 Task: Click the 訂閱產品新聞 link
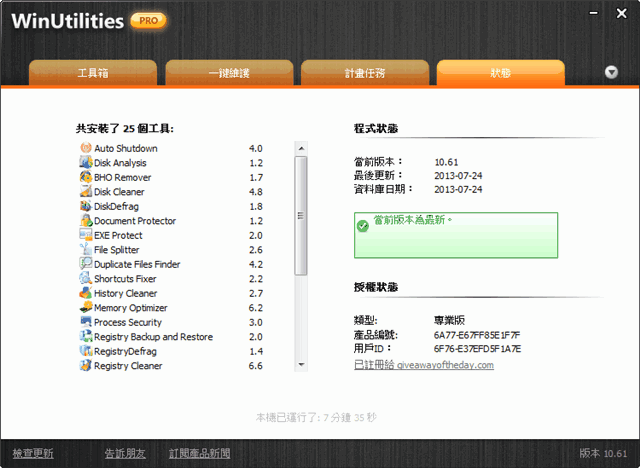pyautogui.click(x=200, y=453)
